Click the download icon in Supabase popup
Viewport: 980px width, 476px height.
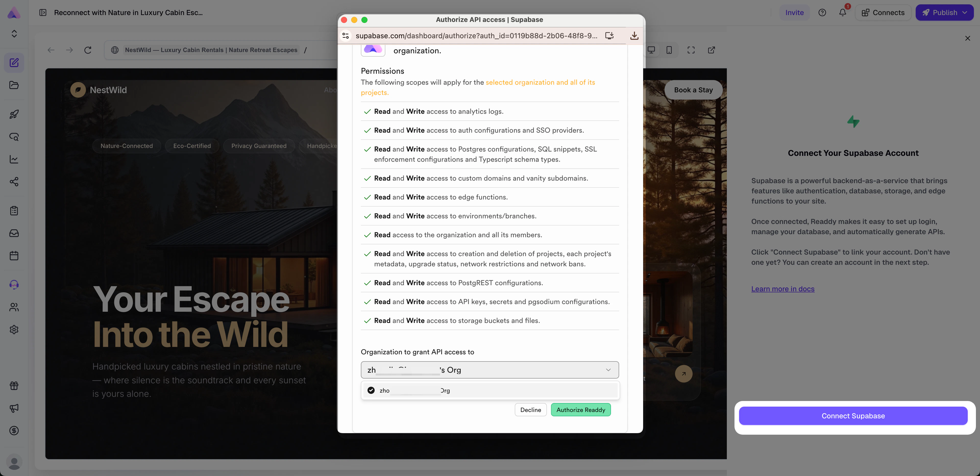click(634, 36)
